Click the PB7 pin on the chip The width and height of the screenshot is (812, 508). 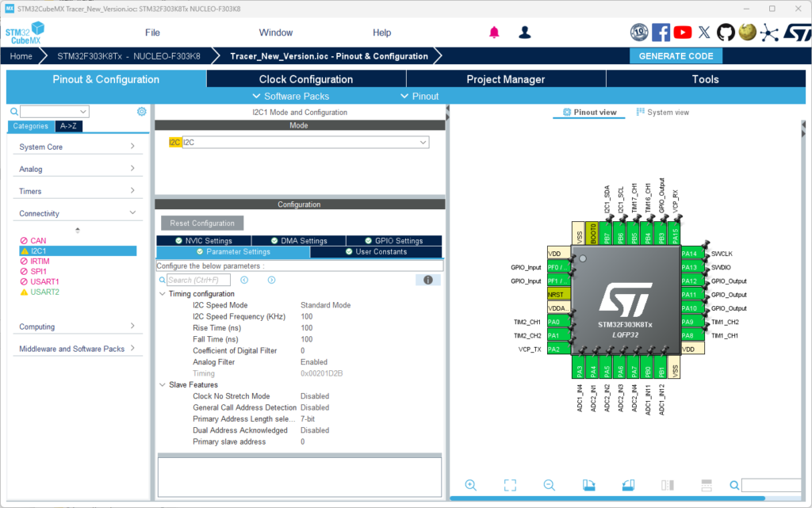tap(607, 234)
